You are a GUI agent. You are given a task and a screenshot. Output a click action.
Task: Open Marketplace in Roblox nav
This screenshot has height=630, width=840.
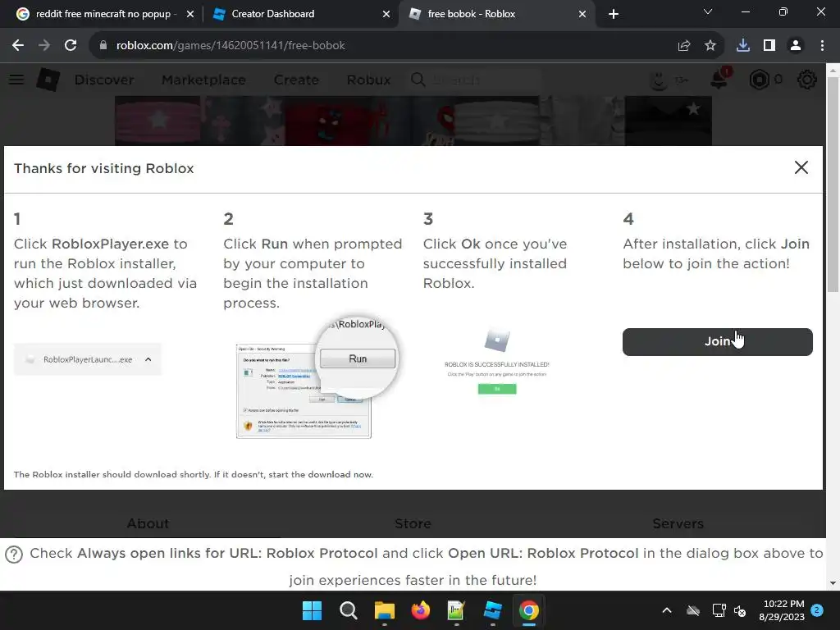[203, 80]
